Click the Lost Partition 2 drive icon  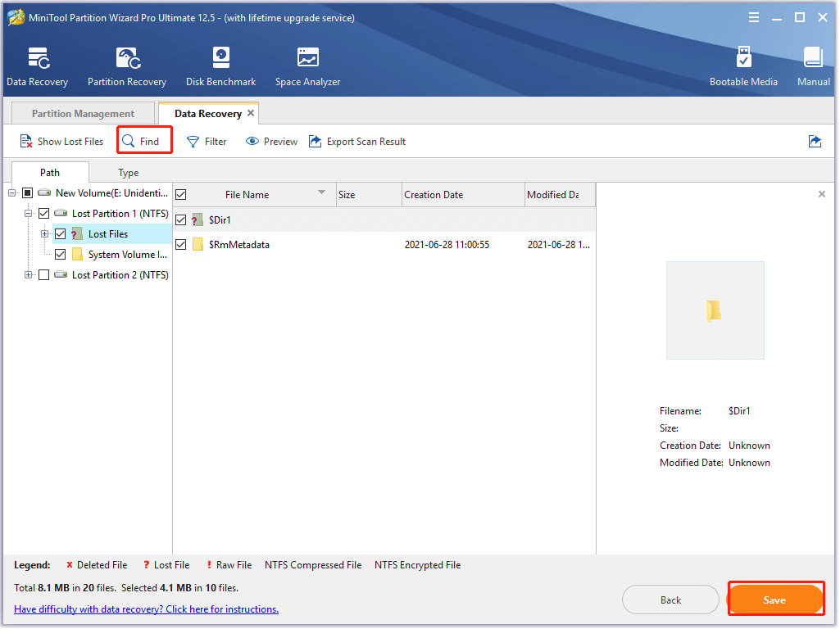point(61,274)
